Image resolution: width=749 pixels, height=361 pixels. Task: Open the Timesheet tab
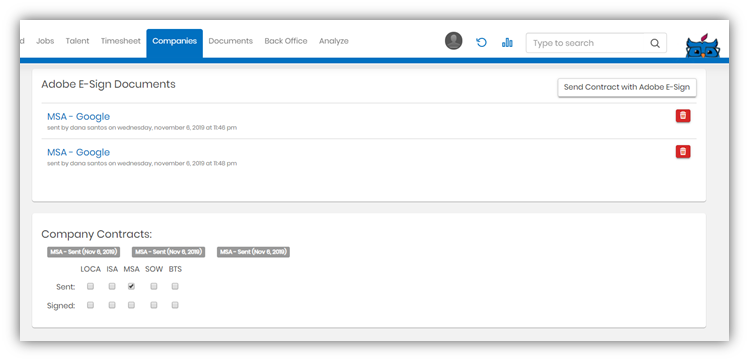point(120,41)
